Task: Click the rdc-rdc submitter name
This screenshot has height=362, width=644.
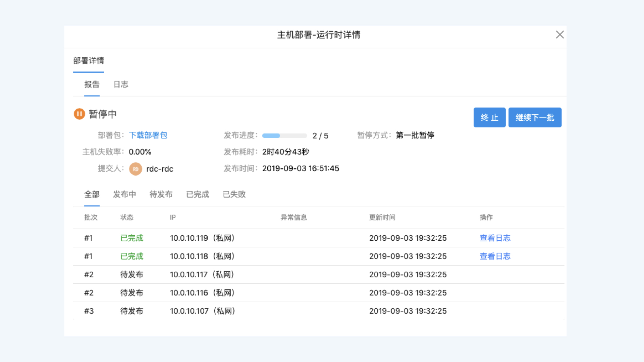Action: pos(160,169)
